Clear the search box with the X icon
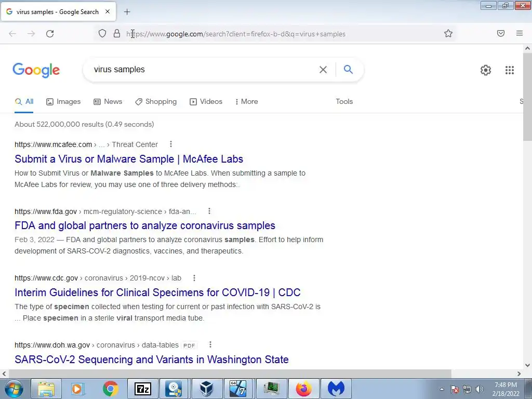The height and width of the screenshot is (399, 532). click(x=323, y=70)
